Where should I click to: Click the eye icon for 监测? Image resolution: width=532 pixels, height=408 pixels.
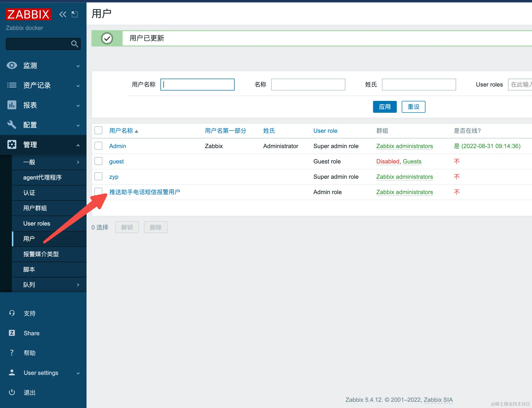coord(12,66)
